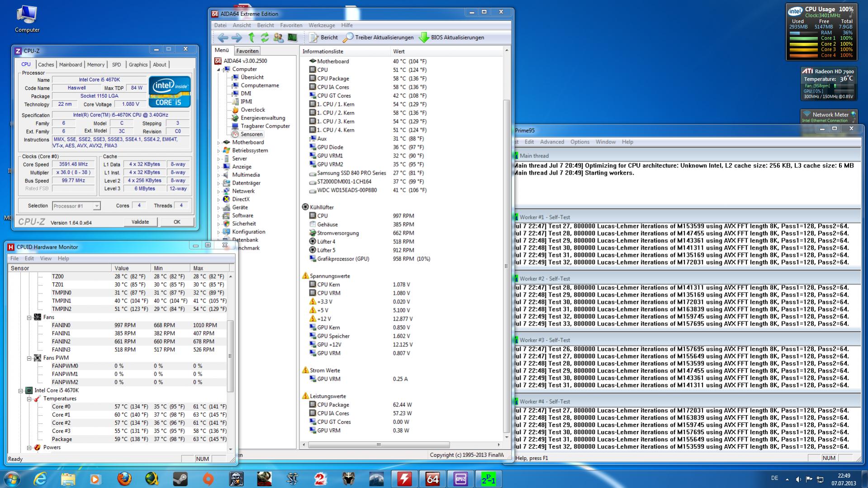Open the Werkzeuge menu in AIDA64

click(322, 25)
